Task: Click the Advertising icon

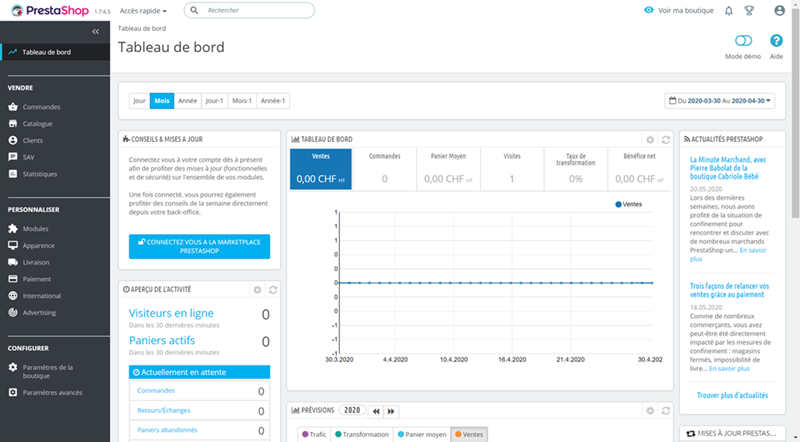Action: click(13, 312)
